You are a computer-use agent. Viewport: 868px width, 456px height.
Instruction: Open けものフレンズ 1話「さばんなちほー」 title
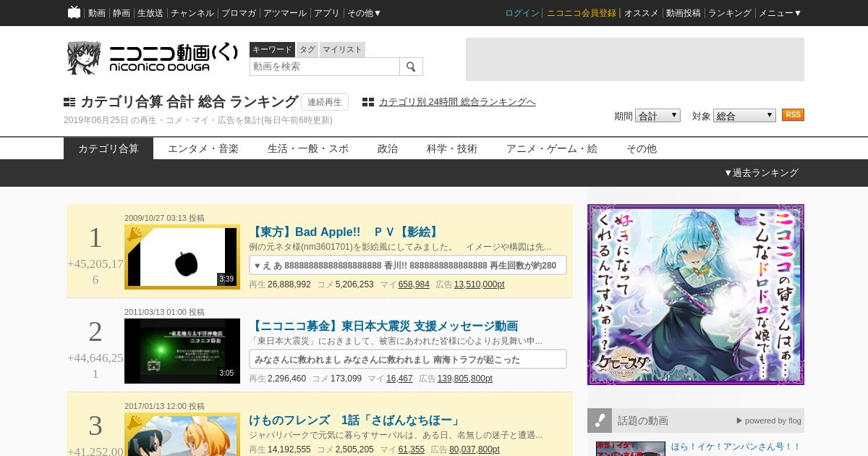click(x=354, y=421)
